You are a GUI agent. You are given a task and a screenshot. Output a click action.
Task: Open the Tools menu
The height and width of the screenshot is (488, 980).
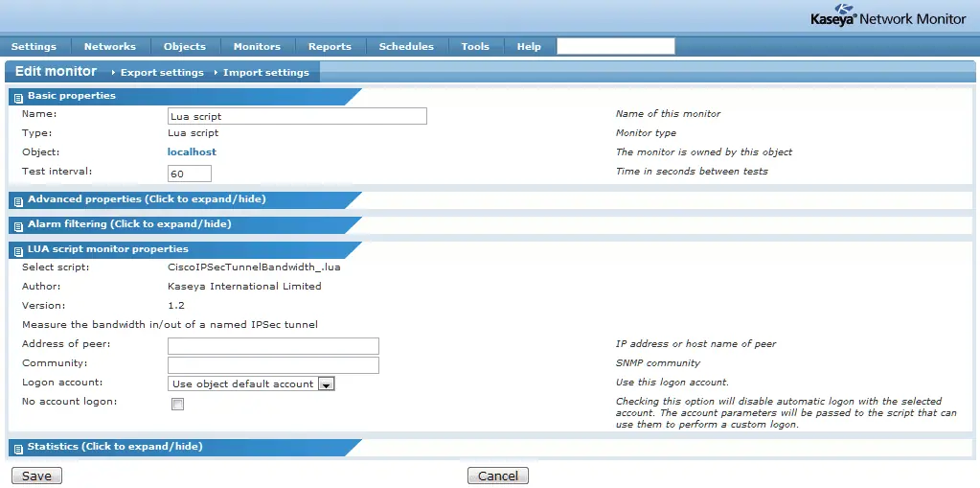[475, 46]
